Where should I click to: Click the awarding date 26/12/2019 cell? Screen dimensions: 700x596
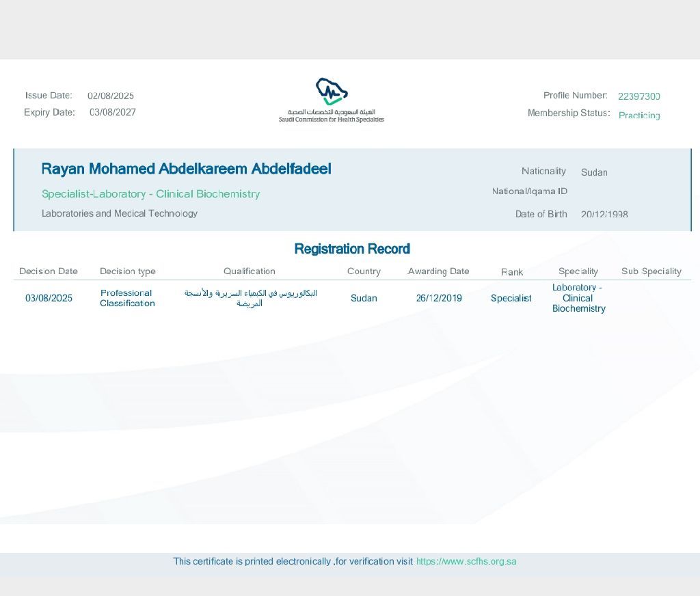(x=439, y=298)
